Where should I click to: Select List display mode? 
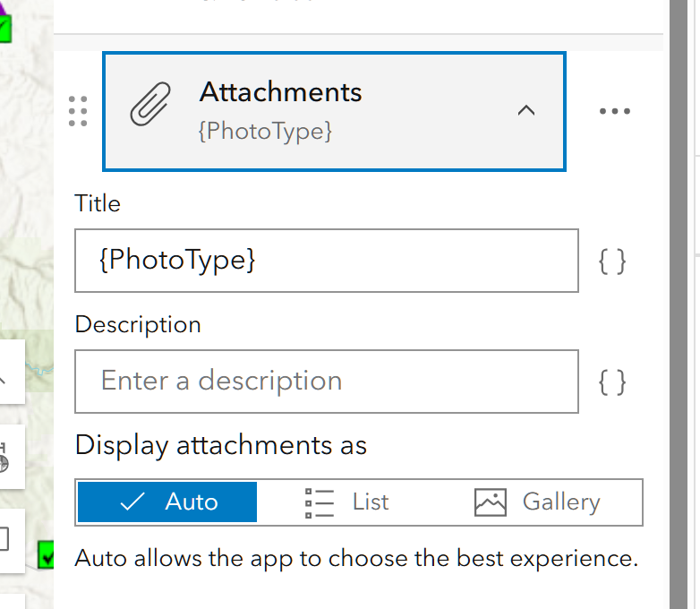pyautogui.click(x=347, y=502)
